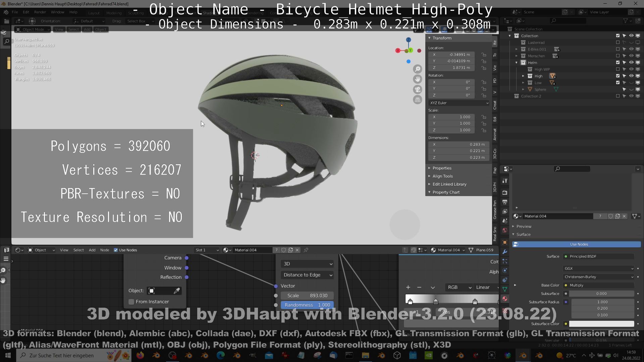The image size is (644, 362).
Task: Open the Material properties tab icon
Action: [x=505, y=299]
